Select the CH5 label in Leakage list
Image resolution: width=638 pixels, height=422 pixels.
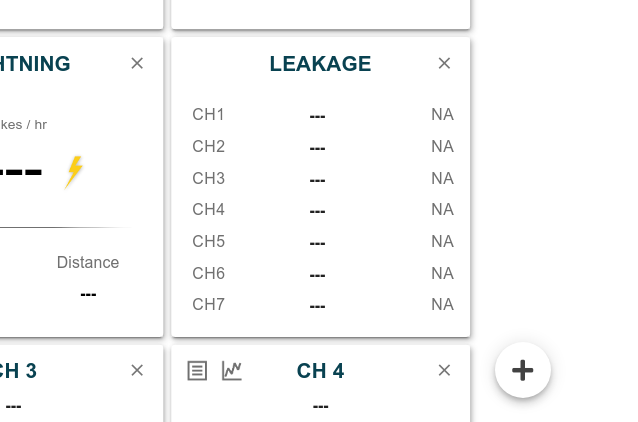tap(208, 241)
